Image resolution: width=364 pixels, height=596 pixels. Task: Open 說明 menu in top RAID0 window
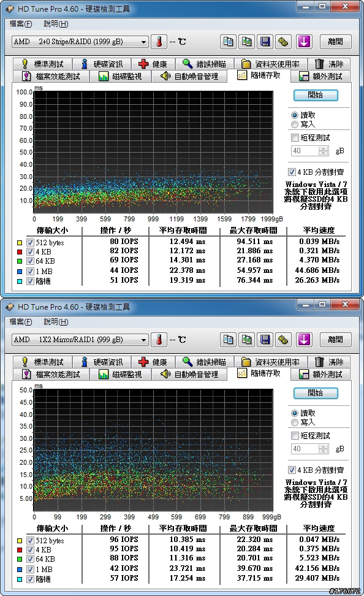(56, 23)
